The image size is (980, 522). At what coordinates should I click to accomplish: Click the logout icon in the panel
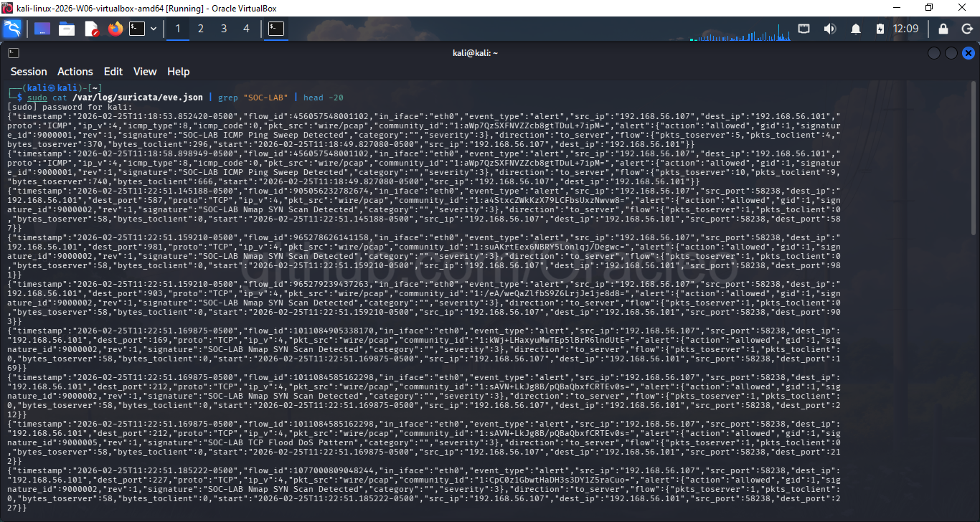pos(968,29)
